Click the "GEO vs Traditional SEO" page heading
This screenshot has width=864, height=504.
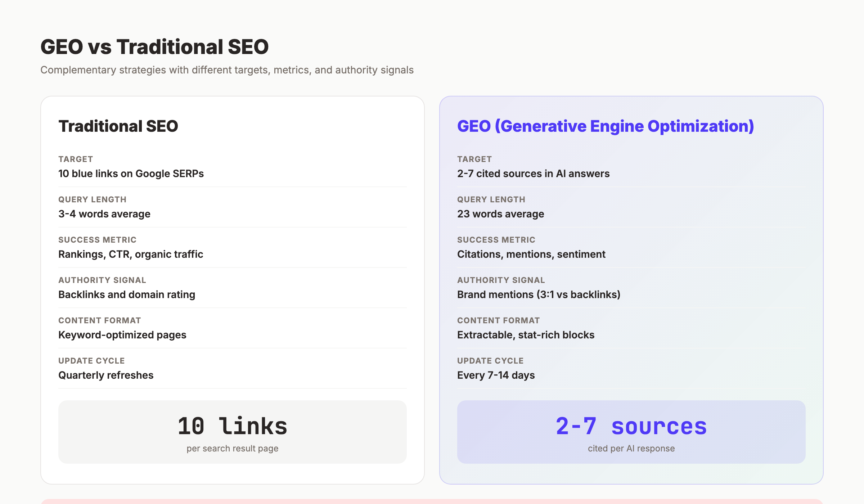point(154,46)
